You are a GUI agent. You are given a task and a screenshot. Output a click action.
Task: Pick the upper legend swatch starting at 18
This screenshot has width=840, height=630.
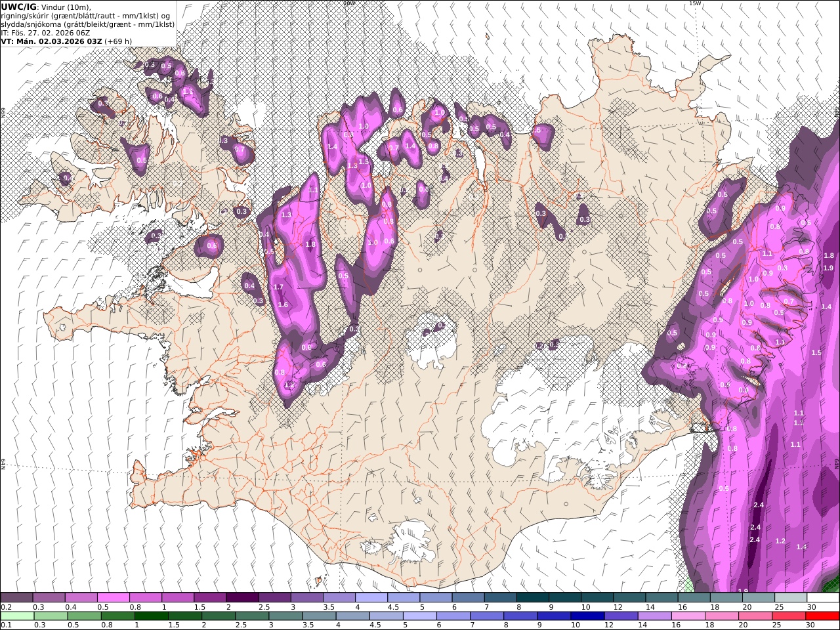pyautogui.click(x=726, y=598)
